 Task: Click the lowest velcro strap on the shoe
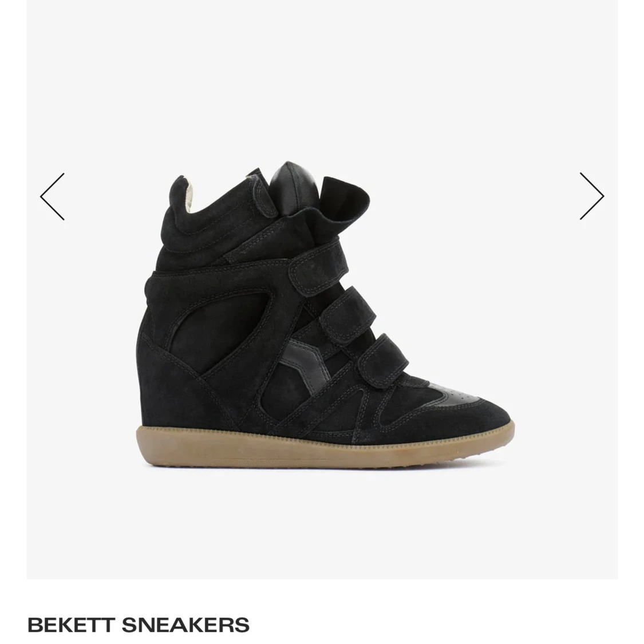pyautogui.click(x=383, y=357)
